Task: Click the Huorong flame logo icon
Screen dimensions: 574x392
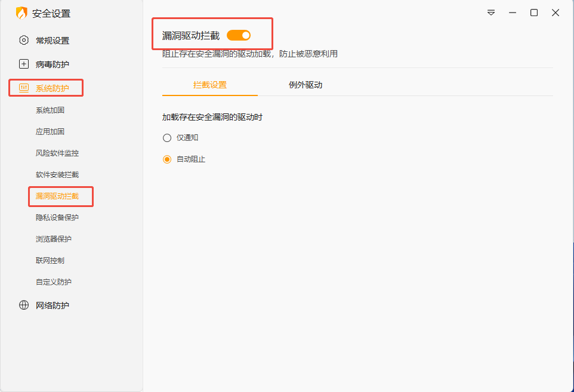Action: coord(21,13)
